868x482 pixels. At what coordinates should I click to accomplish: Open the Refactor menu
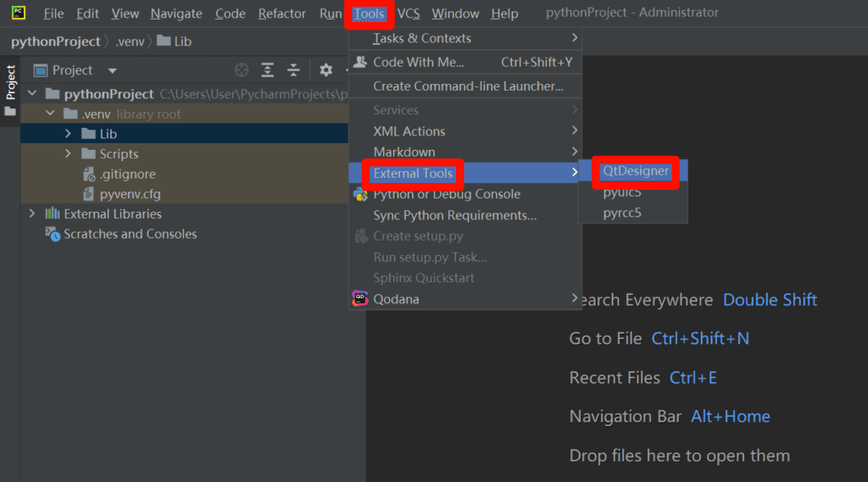[x=281, y=14]
